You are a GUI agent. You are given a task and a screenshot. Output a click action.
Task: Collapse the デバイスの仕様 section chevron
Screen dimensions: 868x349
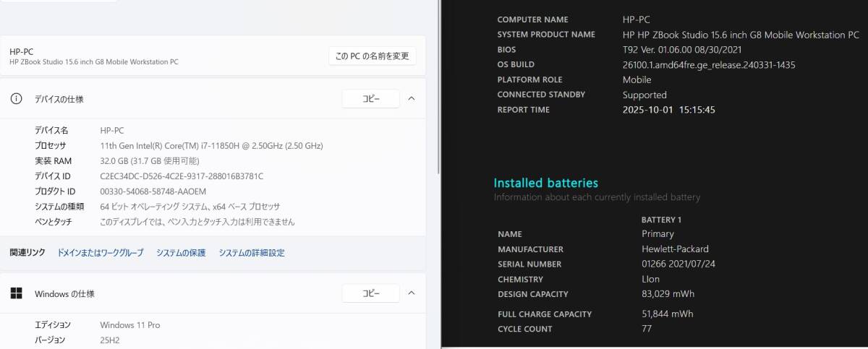412,99
